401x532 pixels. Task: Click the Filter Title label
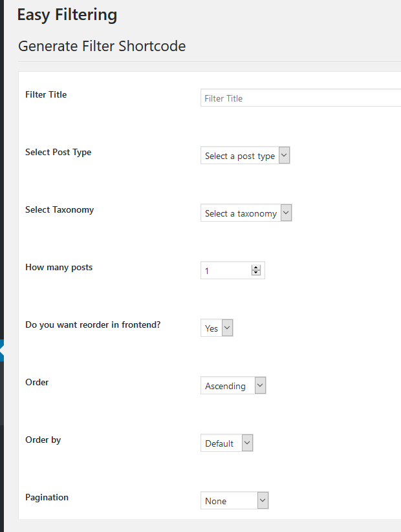point(46,94)
